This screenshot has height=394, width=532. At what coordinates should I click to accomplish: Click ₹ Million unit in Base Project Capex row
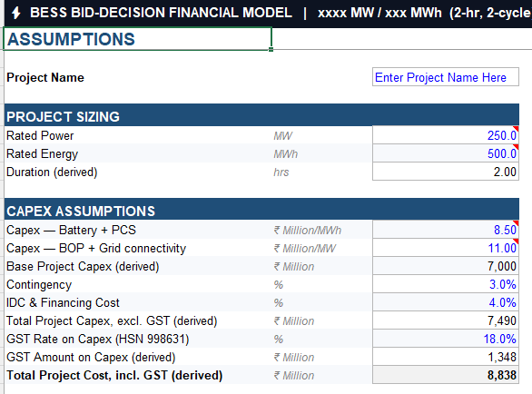[x=294, y=267]
